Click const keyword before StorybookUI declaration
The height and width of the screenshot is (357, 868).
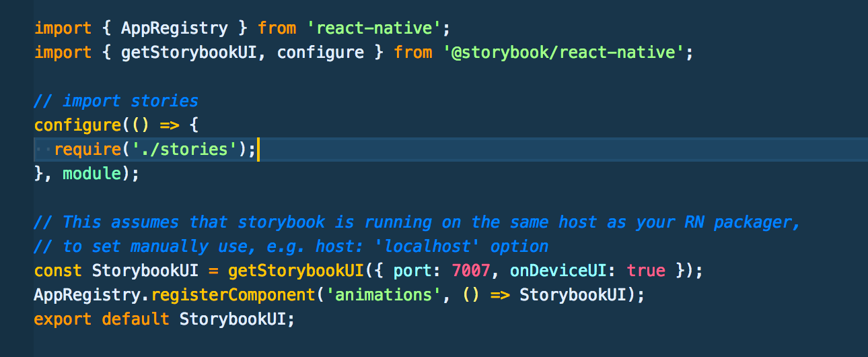pyautogui.click(x=58, y=271)
